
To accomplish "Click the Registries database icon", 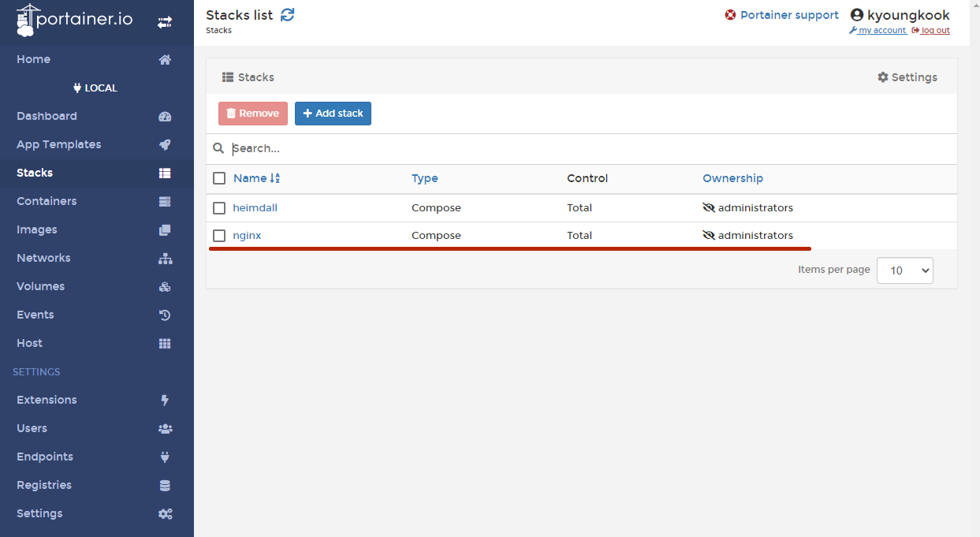I will tap(165, 486).
